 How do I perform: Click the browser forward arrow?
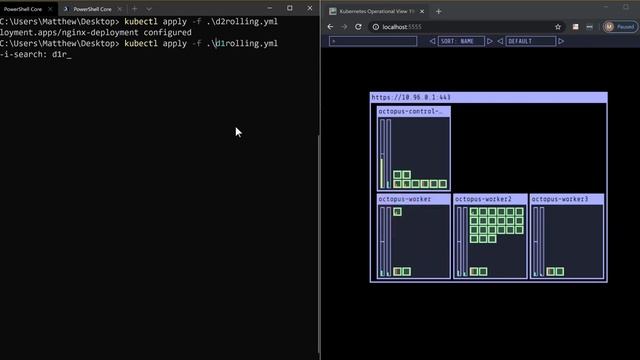pos(344,27)
